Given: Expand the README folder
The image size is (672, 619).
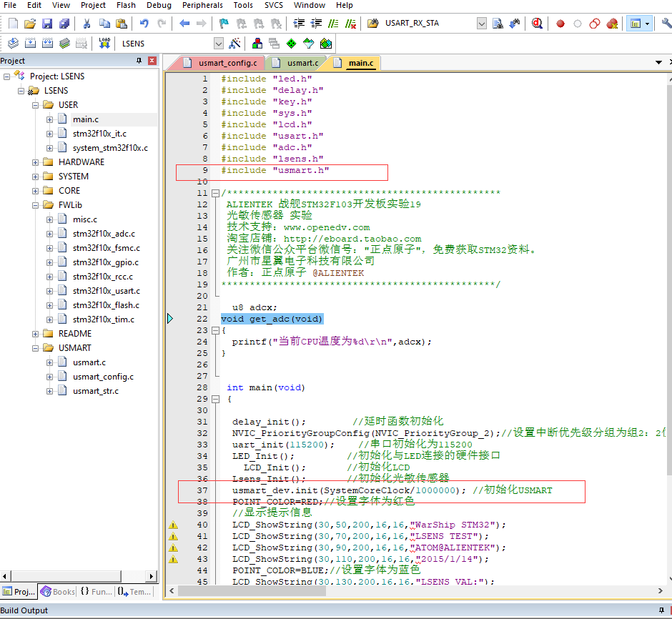Looking at the screenshot, I should click(36, 334).
